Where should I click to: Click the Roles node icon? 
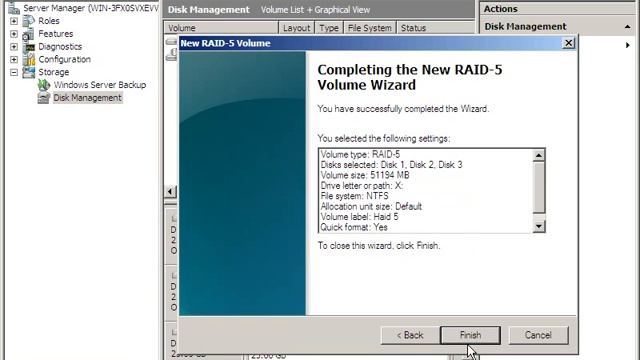coord(29,21)
